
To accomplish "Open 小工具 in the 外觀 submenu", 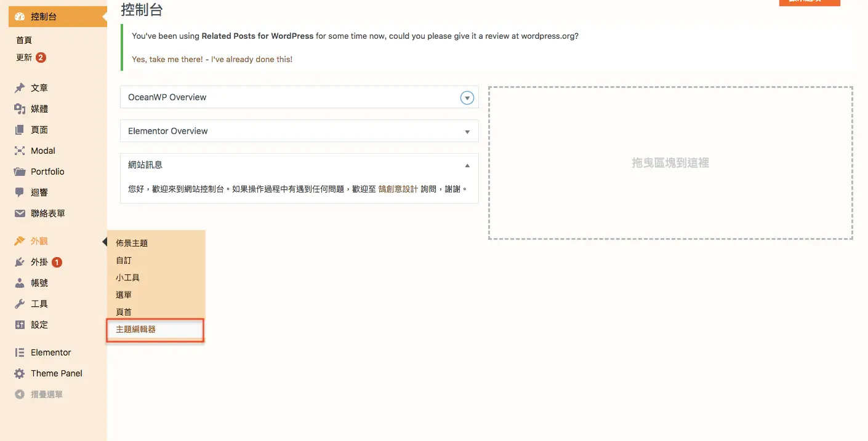I will tap(128, 277).
